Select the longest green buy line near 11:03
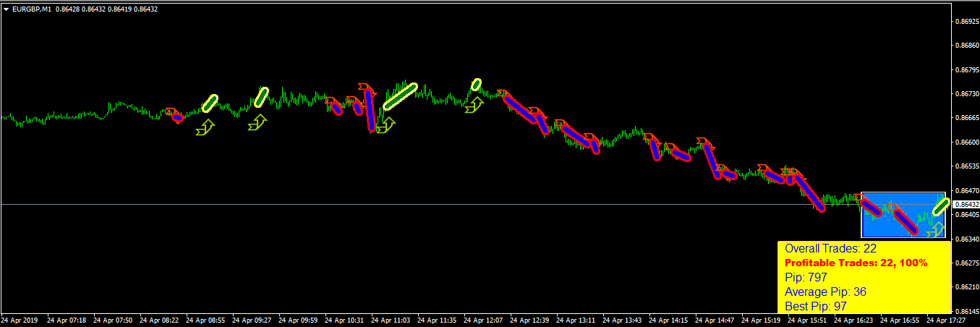This screenshot has width=980, height=327. tap(400, 96)
